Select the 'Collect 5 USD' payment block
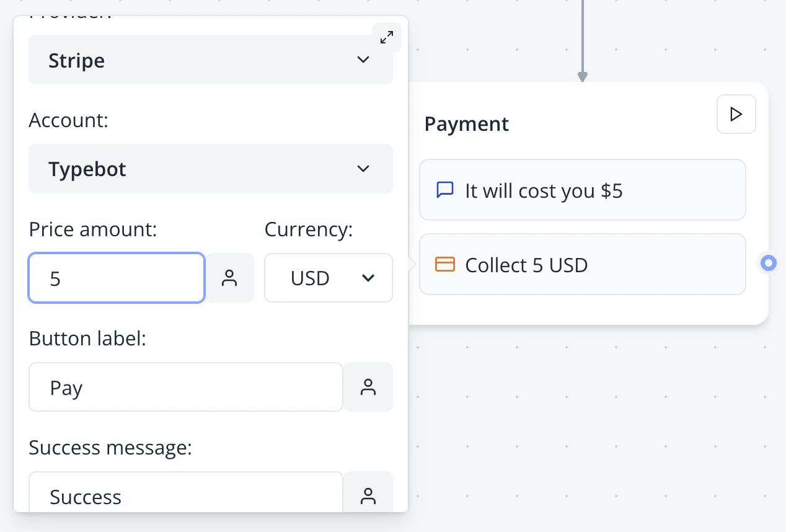The image size is (786, 532). click(x=582, y=264)
